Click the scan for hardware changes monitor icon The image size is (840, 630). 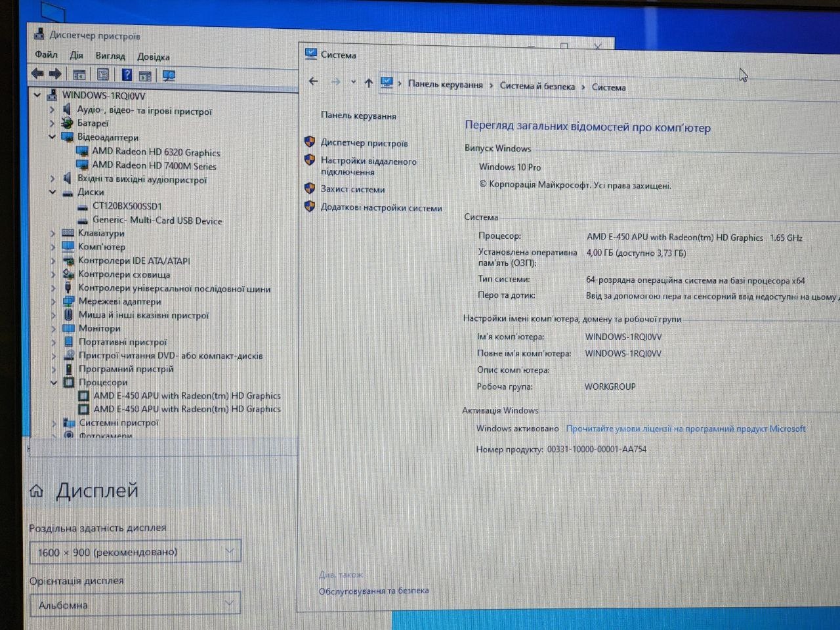(x=169, y=76)
